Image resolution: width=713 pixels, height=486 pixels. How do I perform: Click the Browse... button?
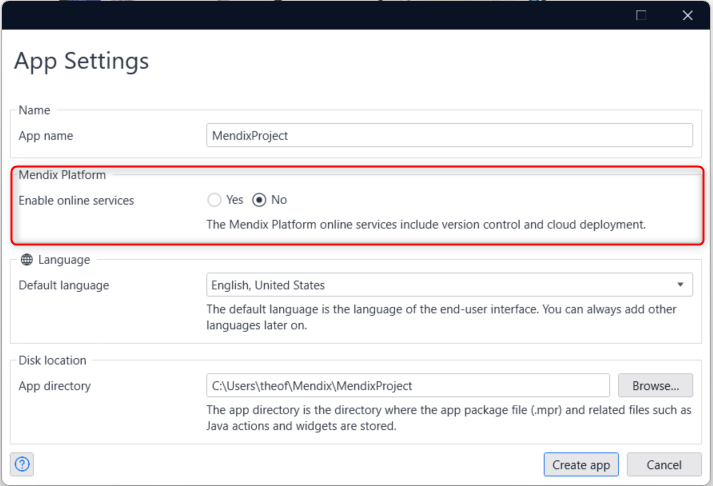coord(655,386)
